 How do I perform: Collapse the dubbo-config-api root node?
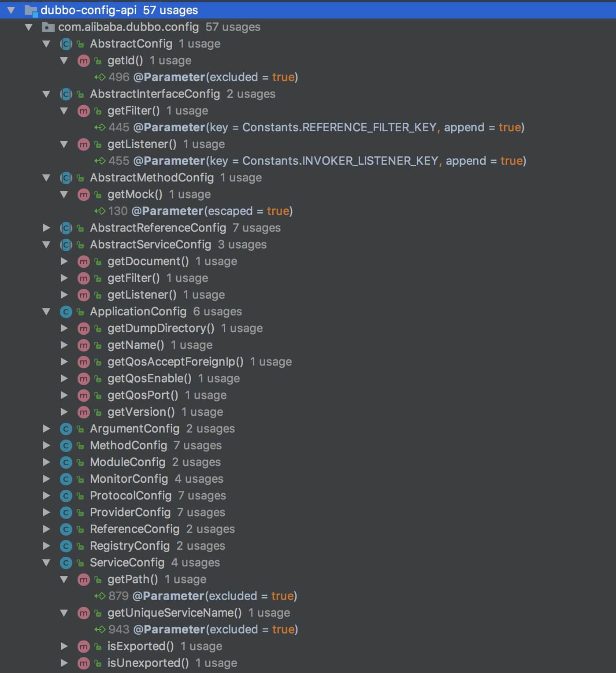11,10
